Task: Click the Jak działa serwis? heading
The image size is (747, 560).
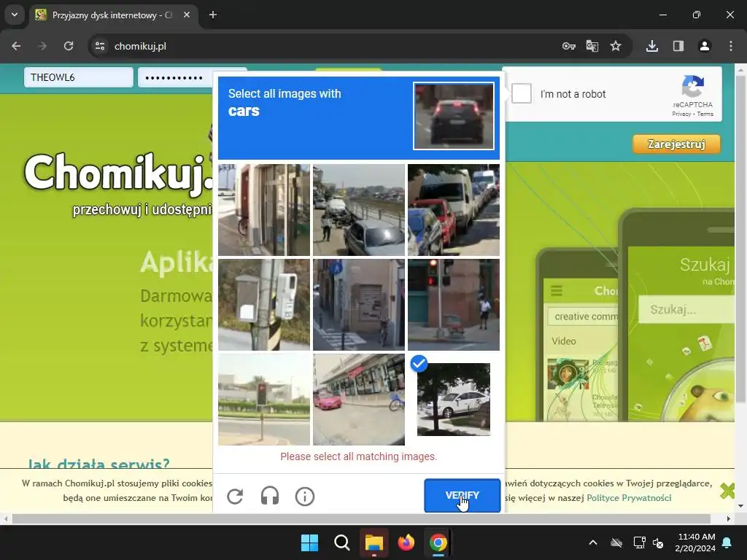Action: (98, 463)
